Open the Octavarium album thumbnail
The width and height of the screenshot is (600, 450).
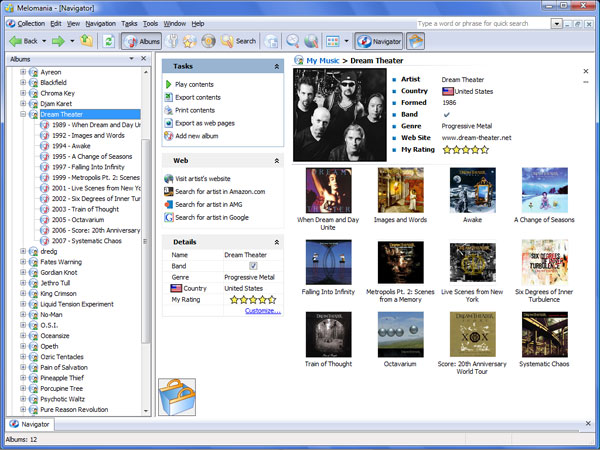coord(400,335)
